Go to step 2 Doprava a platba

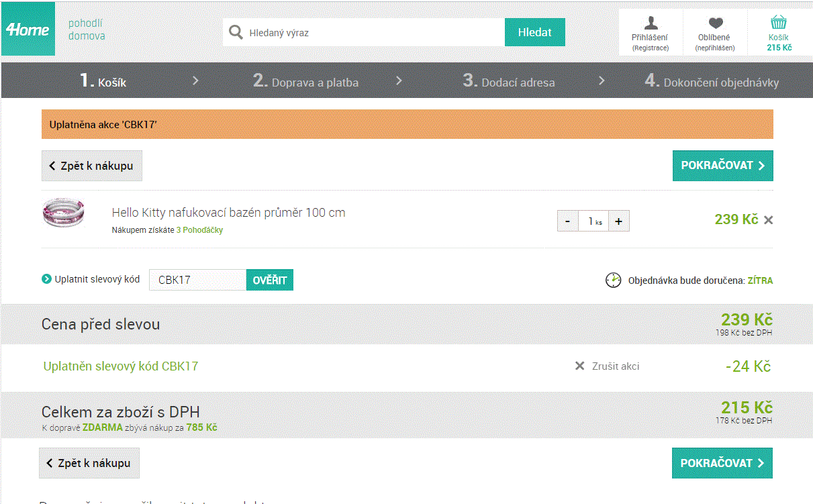305,81
